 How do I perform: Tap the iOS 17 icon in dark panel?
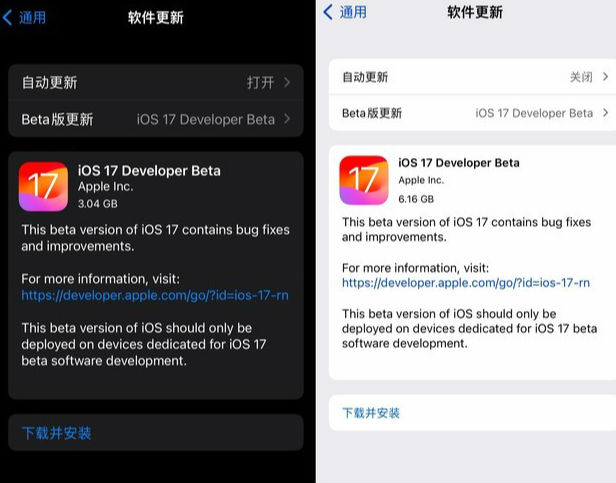(x=43, y=186)
